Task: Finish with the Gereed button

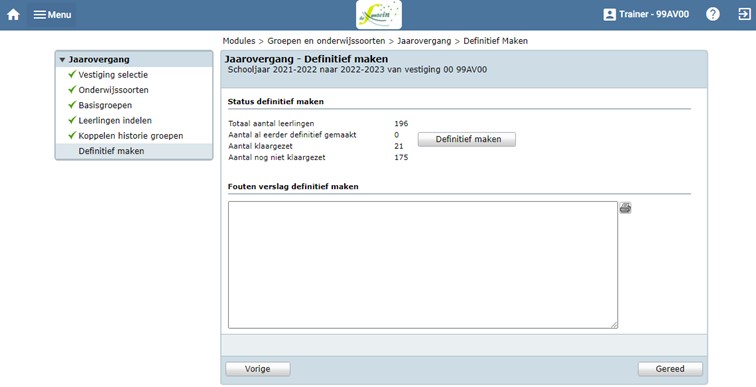Action: pos(670,369)
